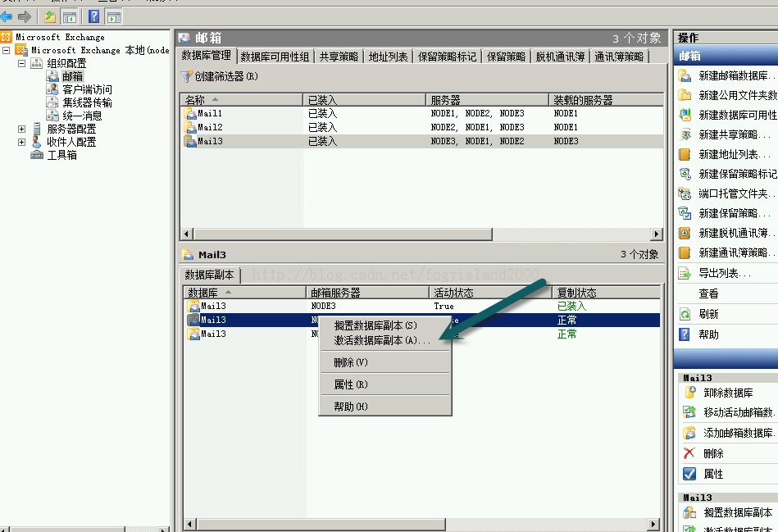Click 新建数据库可用性组 action icon
The image size is (778, 532).
[x=685, y=115]
